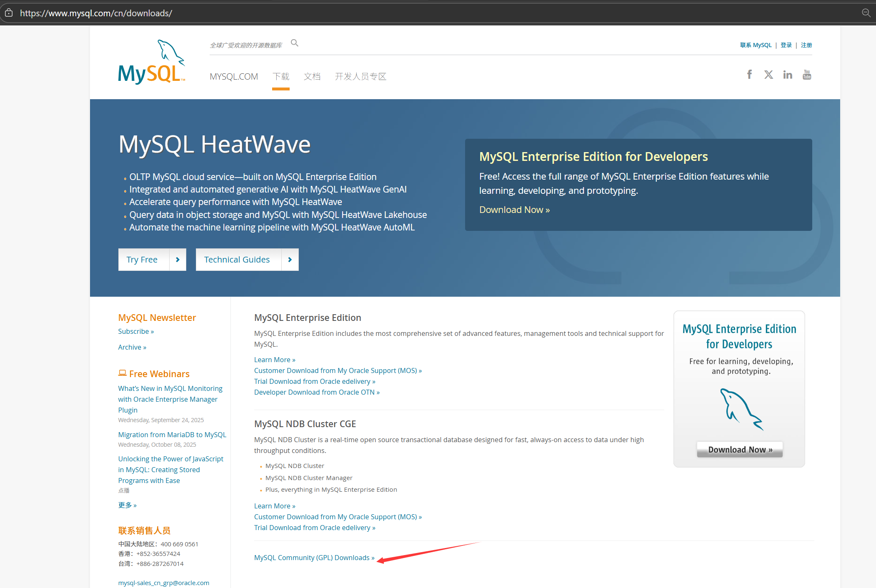Click banner title MySQL Enterprise Edition for Developers
Viewport: 876px width, 588px height.
[x=593, y=157]
